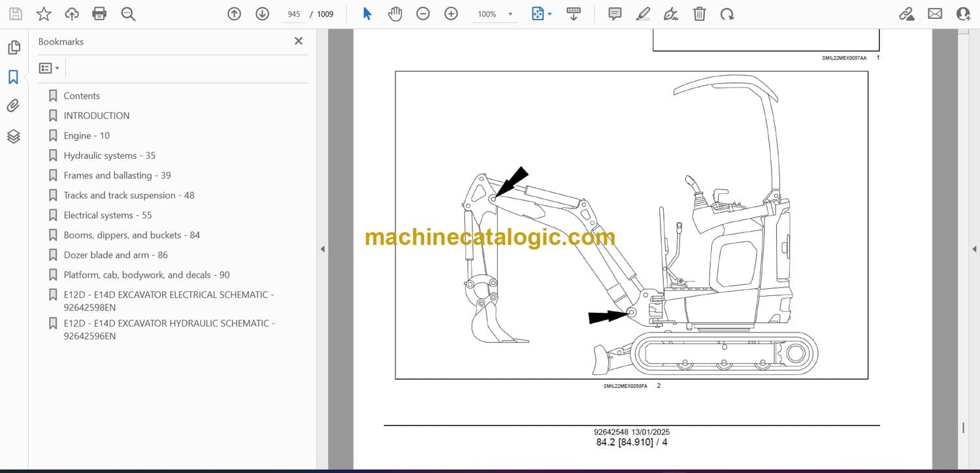Open Electrical systems - 55 bookmark
The width and height of the screenshot is (980, 473).
point(107,215)
